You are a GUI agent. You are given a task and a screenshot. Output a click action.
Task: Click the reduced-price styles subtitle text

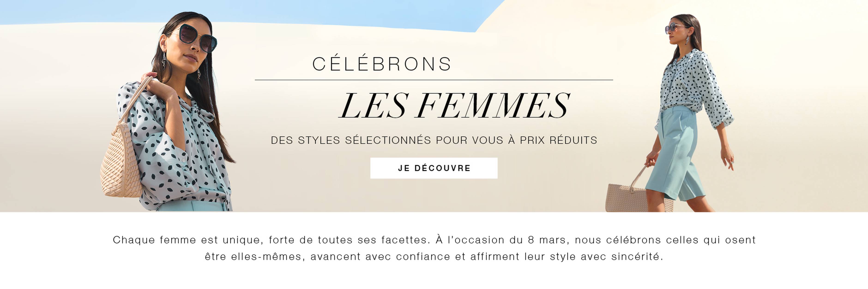coord(434,140)
